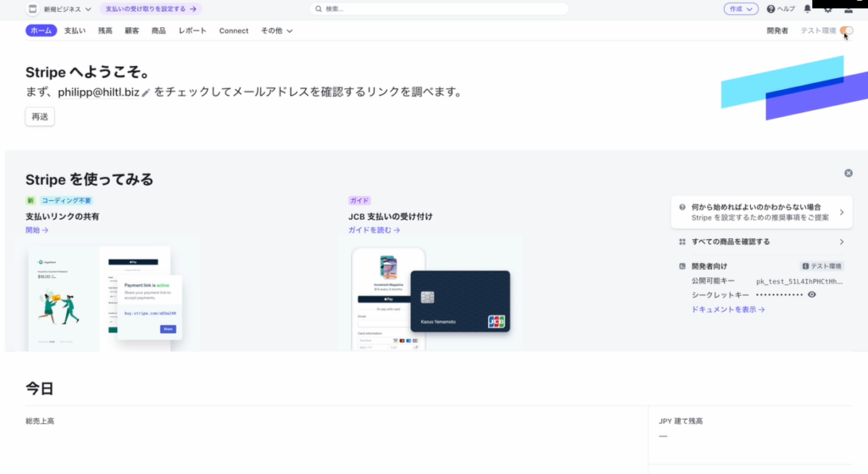
Task: Reveal secret key with eye icon
Action: pos(811,294)
